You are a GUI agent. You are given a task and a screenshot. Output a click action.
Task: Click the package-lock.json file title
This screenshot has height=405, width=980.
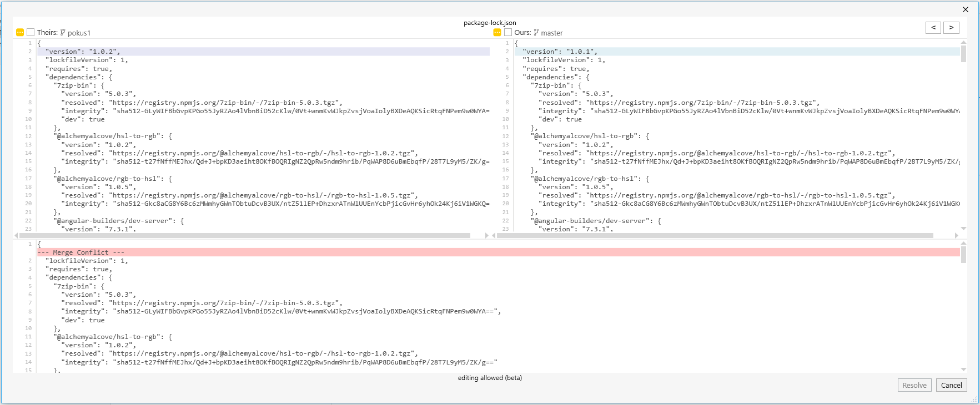click(x=490, y=23)
